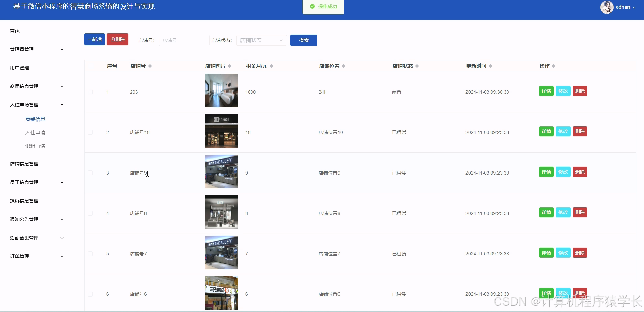Open the 店铺状态 dropdown
This screenshot has height=312, width=644.
[x=261, y=40]
